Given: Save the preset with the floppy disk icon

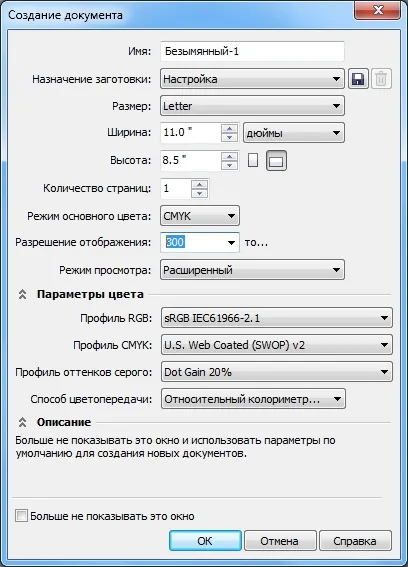Looking at the screenshot, I should (358, 79).
